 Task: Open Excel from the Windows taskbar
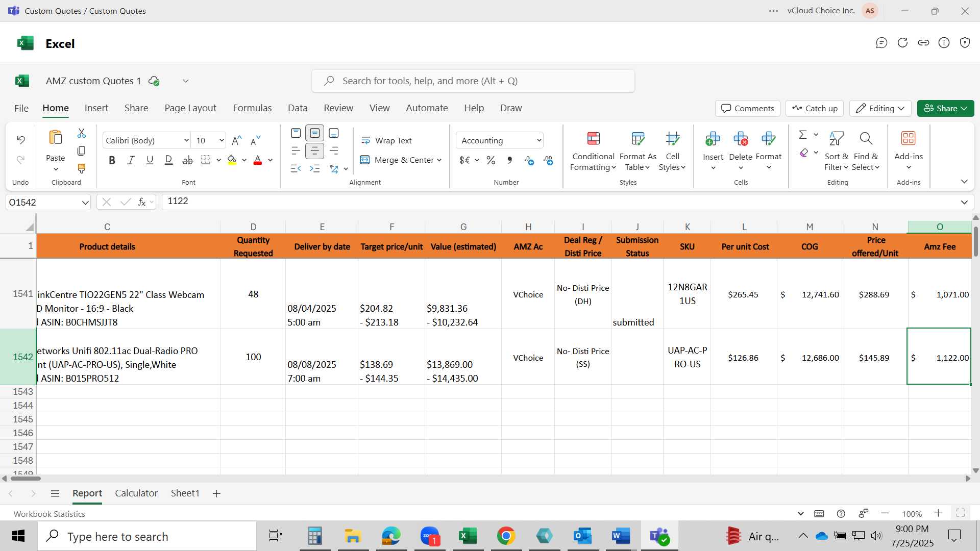468,536
